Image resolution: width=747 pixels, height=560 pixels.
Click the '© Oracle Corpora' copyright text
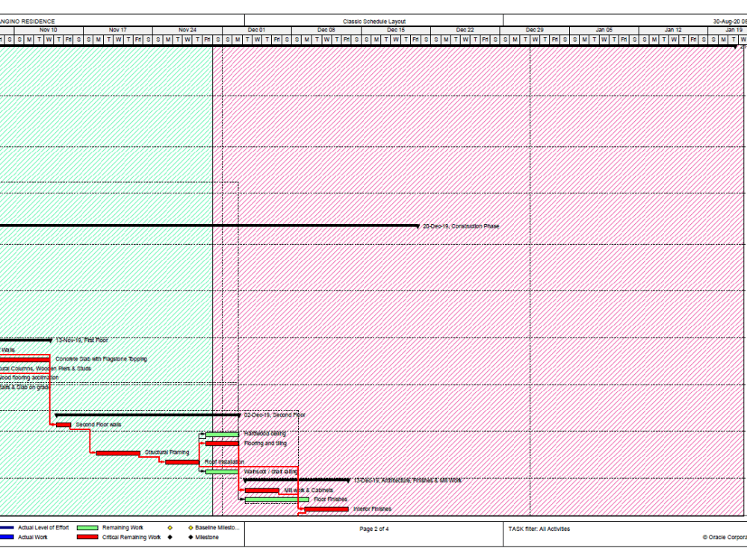click(725, 538)
